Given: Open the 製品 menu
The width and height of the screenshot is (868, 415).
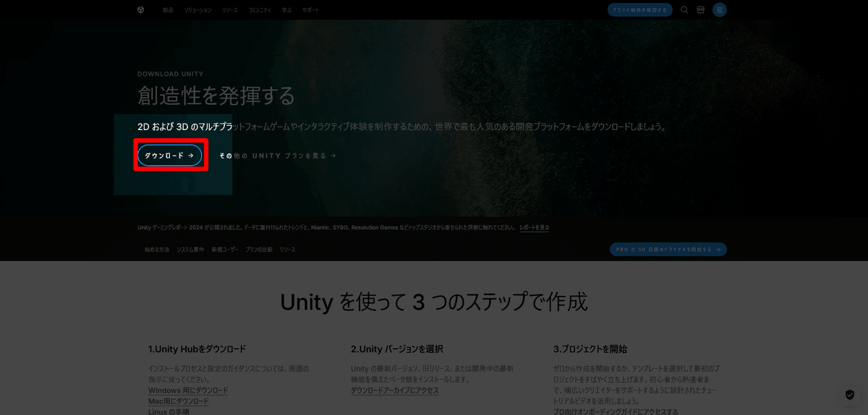Looking at the screenshot, I should (x=168, y=10).
